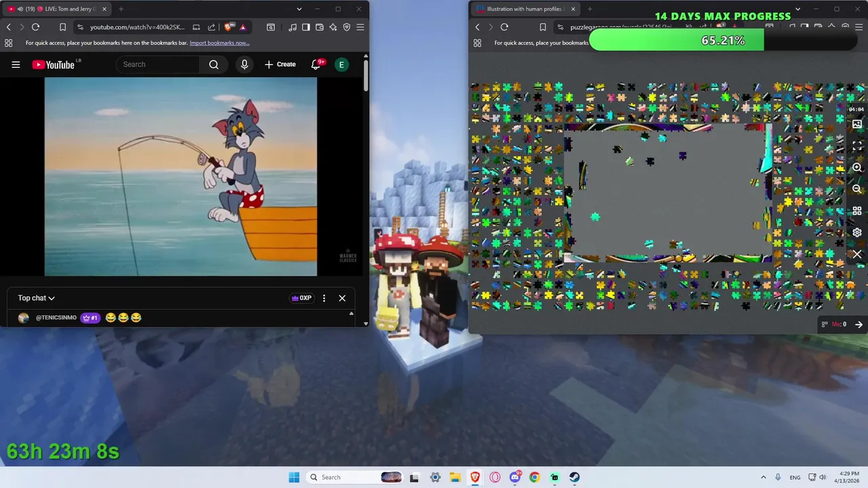Close the puzzle side toolbar X

(857, 254)
